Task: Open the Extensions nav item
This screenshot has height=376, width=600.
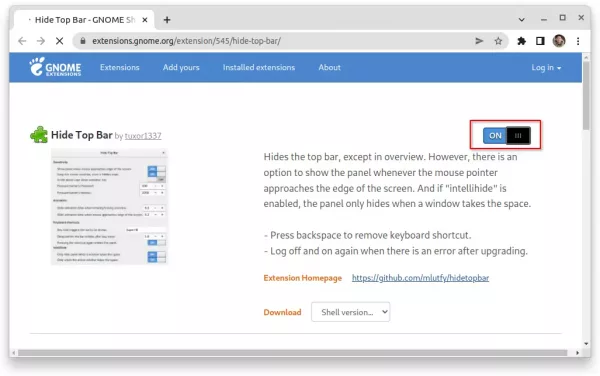Action: pos(119,67)
